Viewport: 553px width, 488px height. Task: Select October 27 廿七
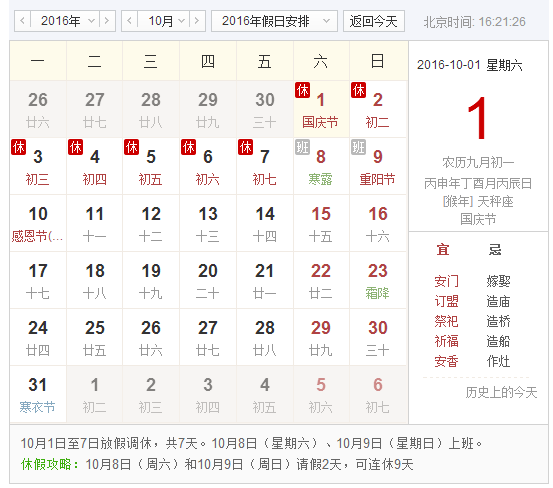pyautogui.click(x=208, y=337)
